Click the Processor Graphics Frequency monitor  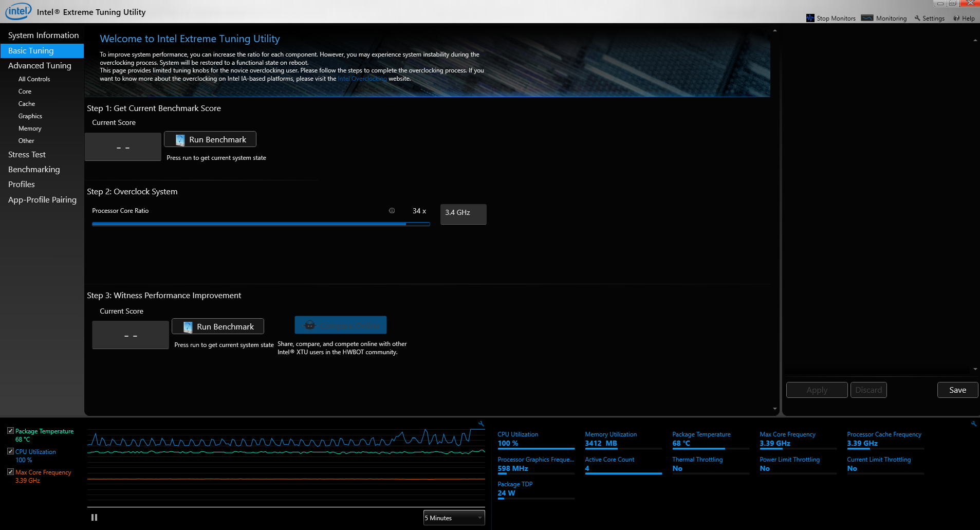point(536,465)
